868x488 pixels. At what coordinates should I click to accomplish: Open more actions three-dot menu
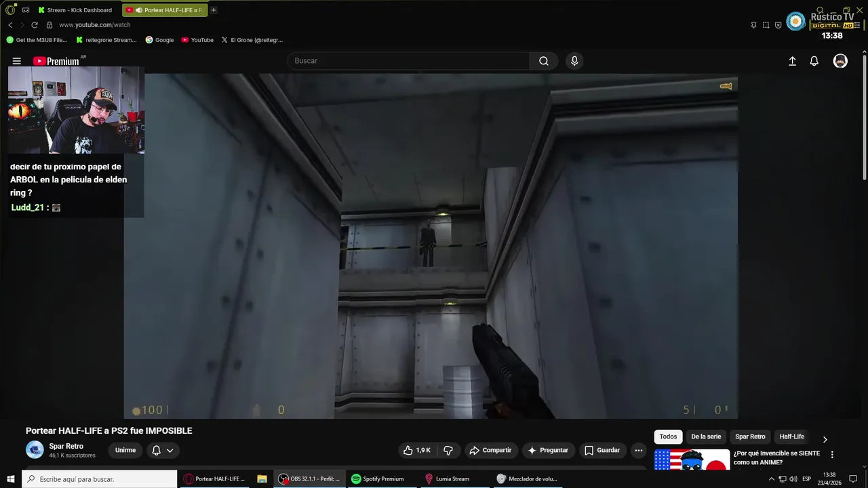(639, 450)
